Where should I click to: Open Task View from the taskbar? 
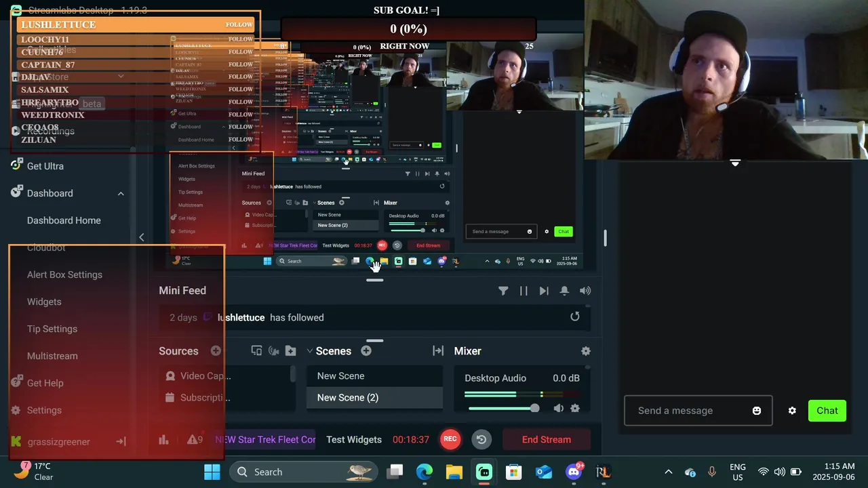395,472
